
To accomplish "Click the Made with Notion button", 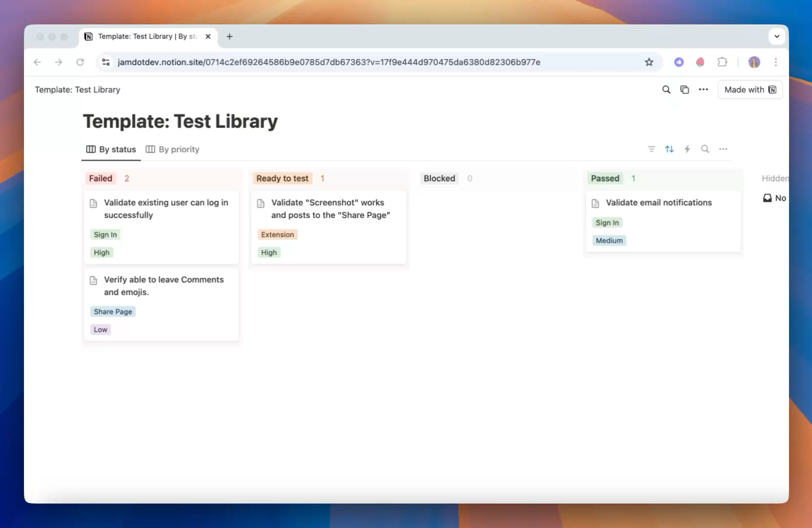I will (750, 89).
